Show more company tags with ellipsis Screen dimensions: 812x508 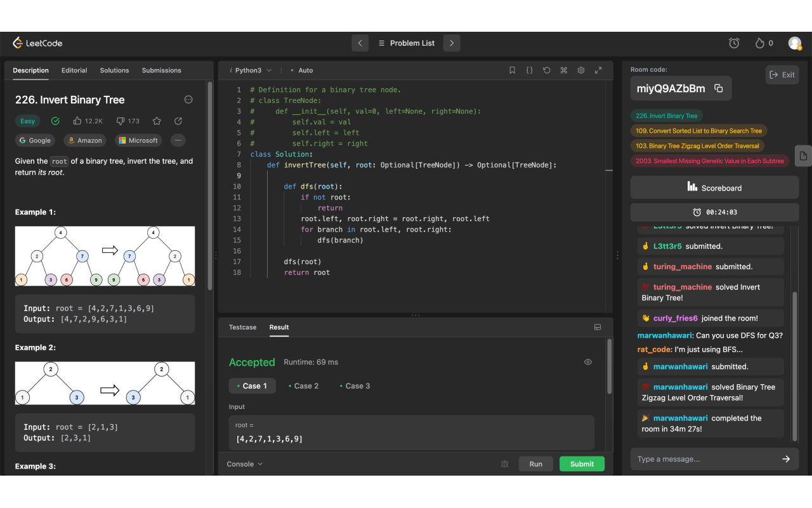178,140
